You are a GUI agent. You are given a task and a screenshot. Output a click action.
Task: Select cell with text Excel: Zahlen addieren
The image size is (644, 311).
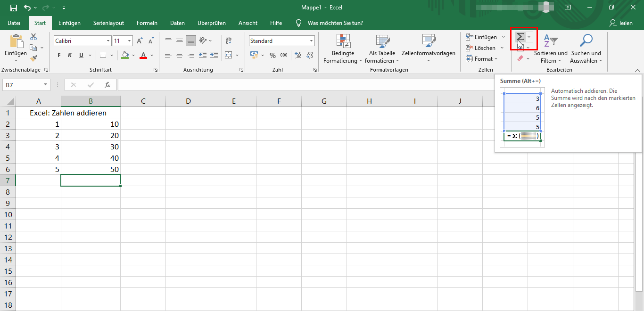(x=68, y=113)
